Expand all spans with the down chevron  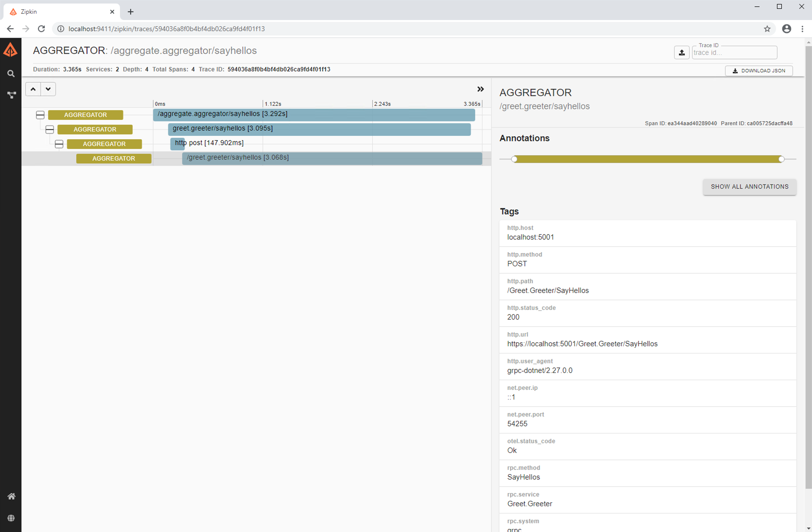(x=48, y=89)
